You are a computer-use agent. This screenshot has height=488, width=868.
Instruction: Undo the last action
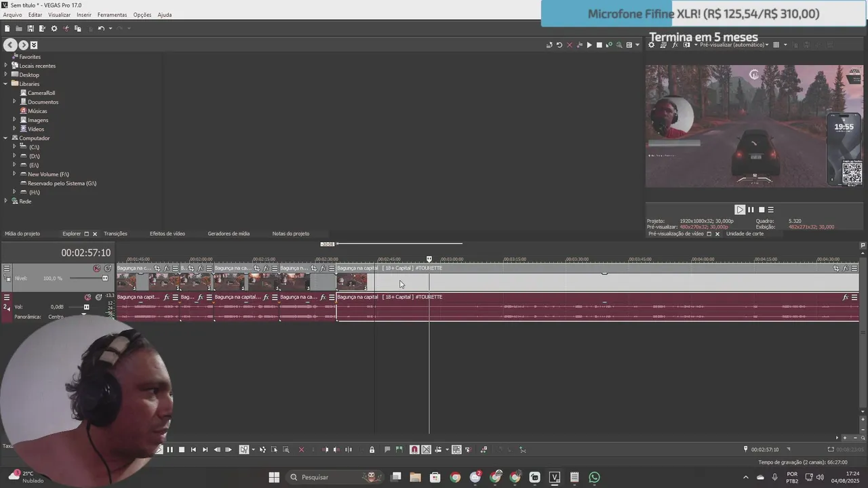pyautogui.click(x=100, y=28)
